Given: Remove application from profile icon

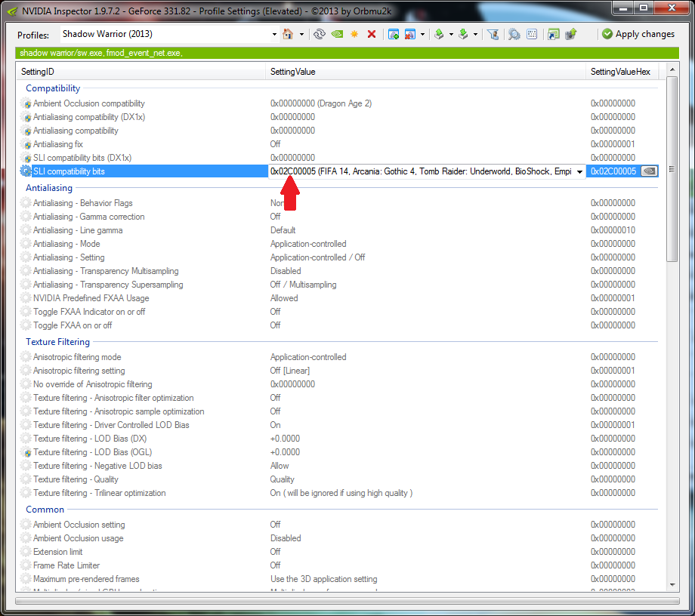Looking at the screenshot, I should (x=410, y=34).
